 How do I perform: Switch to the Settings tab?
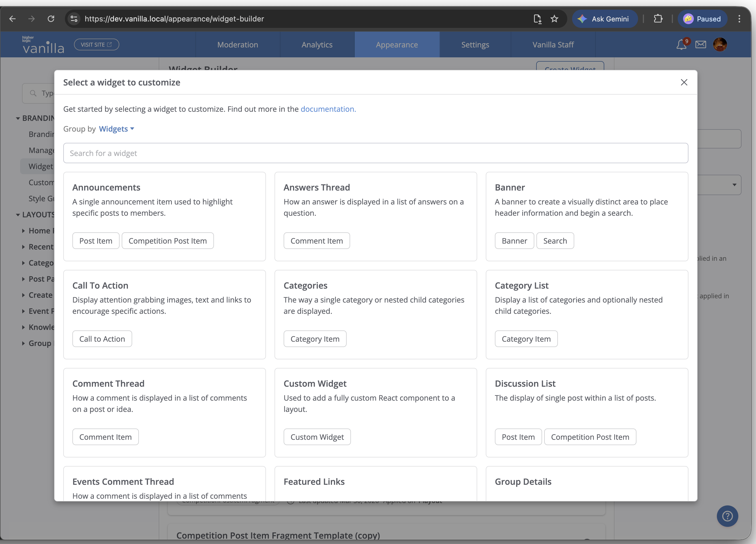[475, 45]
